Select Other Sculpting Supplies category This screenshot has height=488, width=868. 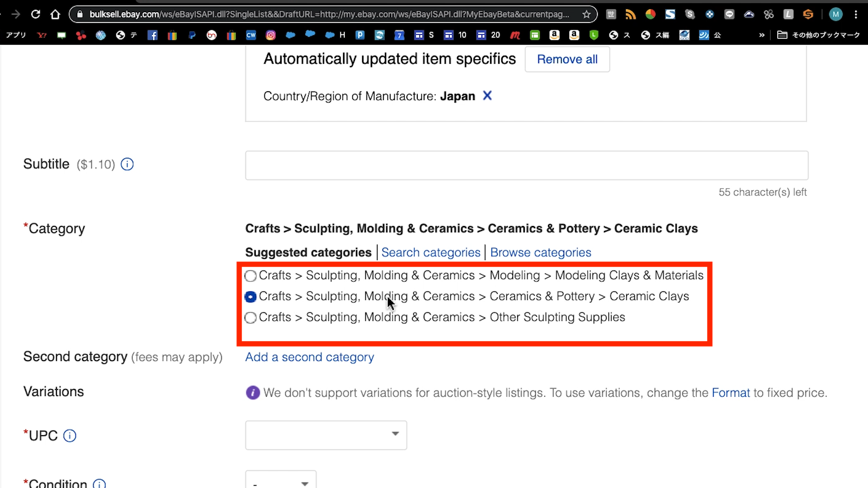click(x=250, y=318)
